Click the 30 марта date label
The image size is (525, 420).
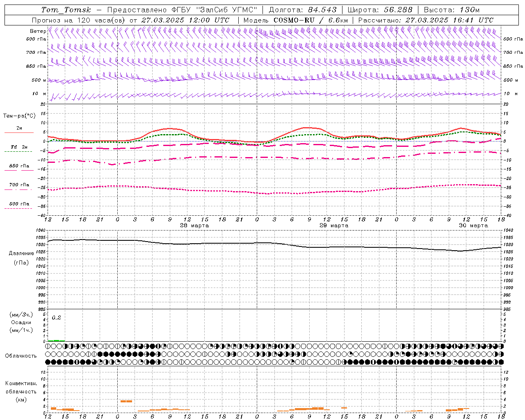[x=473, y=226]
